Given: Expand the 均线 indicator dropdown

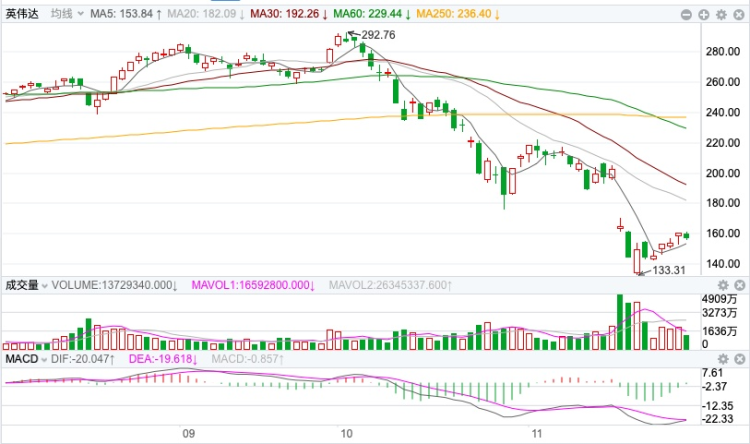Looking at the screenshot, I should click(x=80, y=14).
